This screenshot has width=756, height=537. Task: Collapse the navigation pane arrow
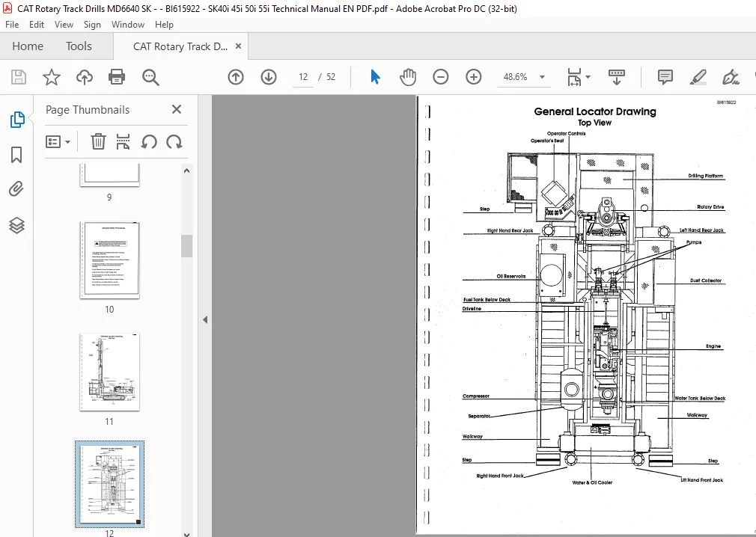point(205,319)
